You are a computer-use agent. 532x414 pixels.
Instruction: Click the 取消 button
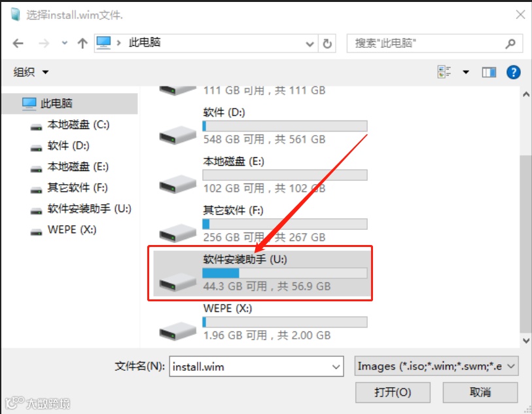click(x=480, y=392)
